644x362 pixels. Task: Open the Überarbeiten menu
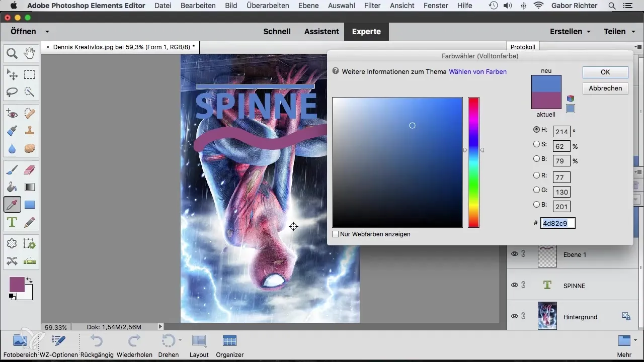tap(268, 6)
